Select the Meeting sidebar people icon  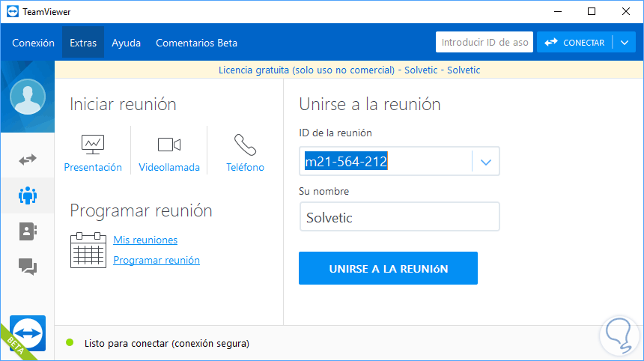pyautogui.click(x=28, y=195)
